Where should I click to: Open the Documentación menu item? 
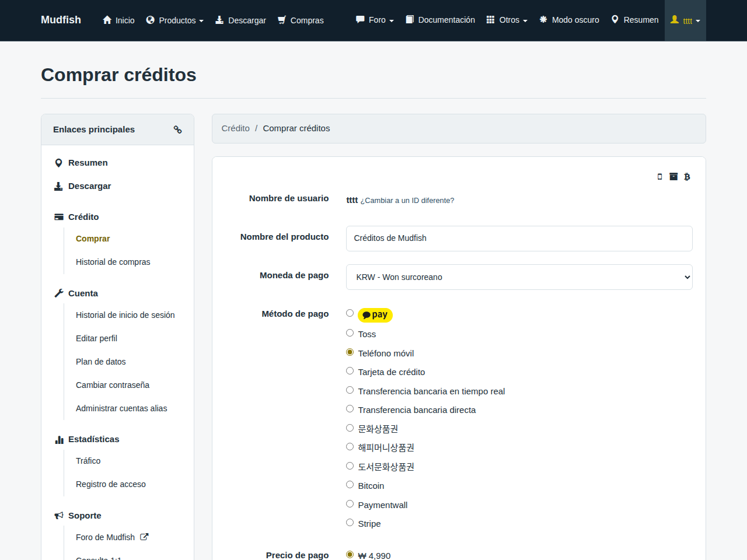point(441,20)
